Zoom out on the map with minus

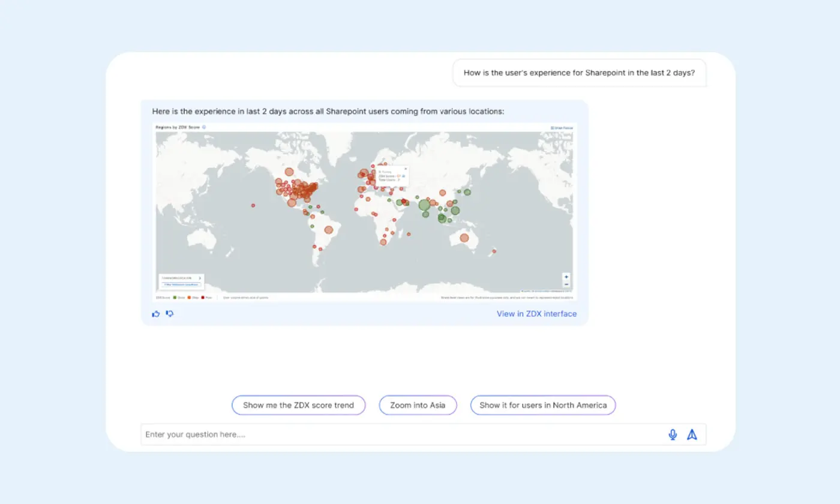(566, 284)
